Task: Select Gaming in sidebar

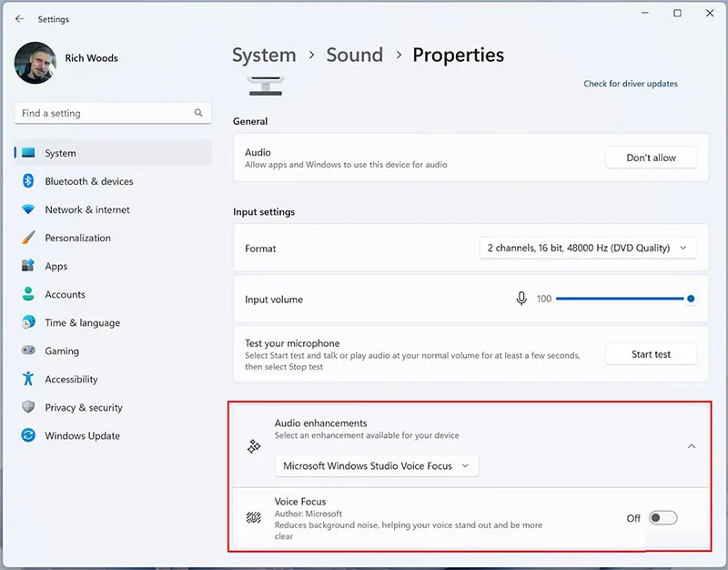Action: [113, 351]
